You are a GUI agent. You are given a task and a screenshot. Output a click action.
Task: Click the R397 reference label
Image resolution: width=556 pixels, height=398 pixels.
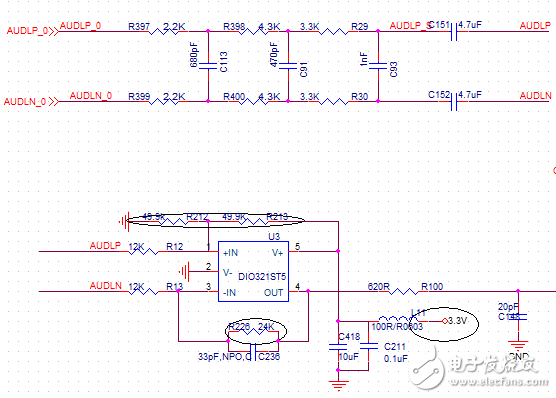click(x=139, y=26)
